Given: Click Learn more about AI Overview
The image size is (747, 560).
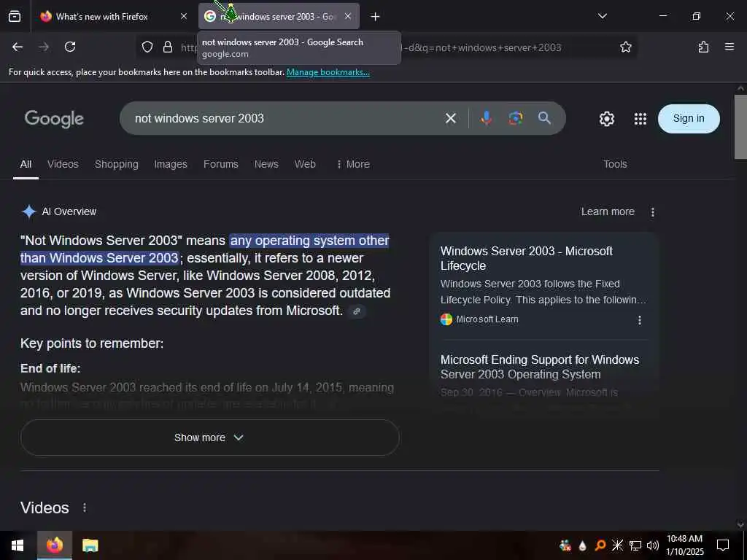Looking at the screenshot, I should pyautogui.click(x=608, y=211).
